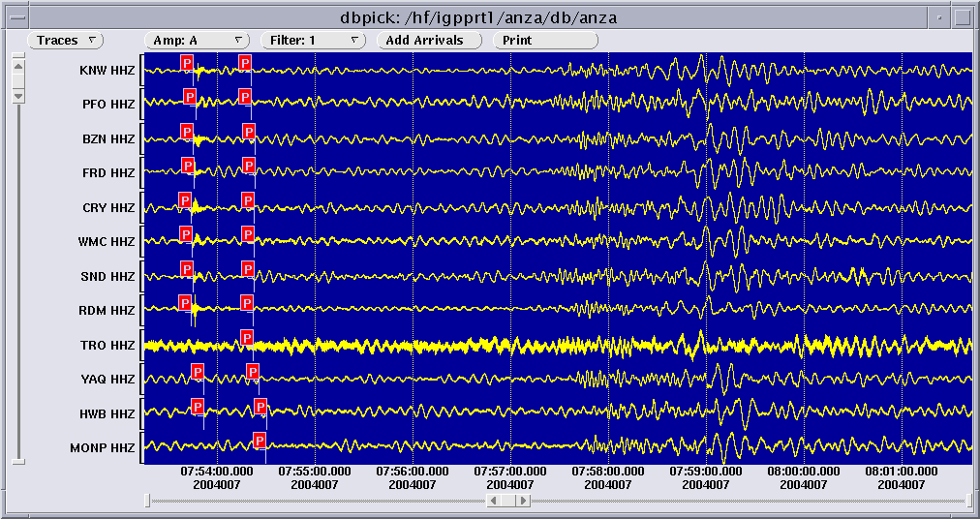Select second P arrival flag on PFO HHZ
980x519 pixels.
tap(245, 96)
